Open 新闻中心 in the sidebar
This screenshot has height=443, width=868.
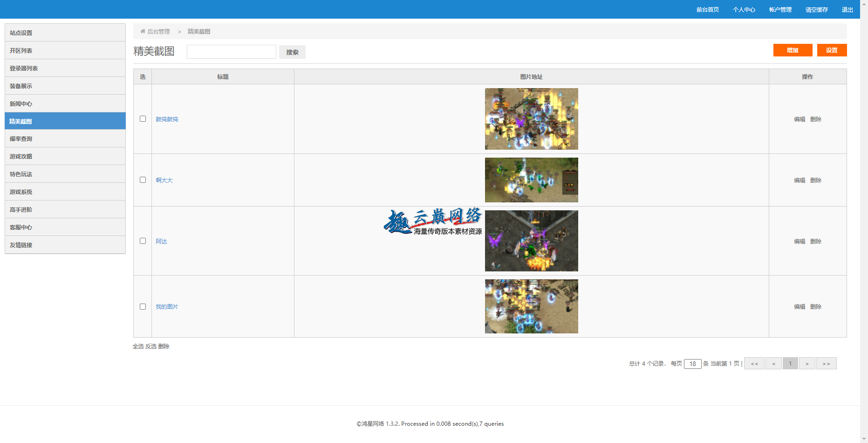tap(65, 104)
